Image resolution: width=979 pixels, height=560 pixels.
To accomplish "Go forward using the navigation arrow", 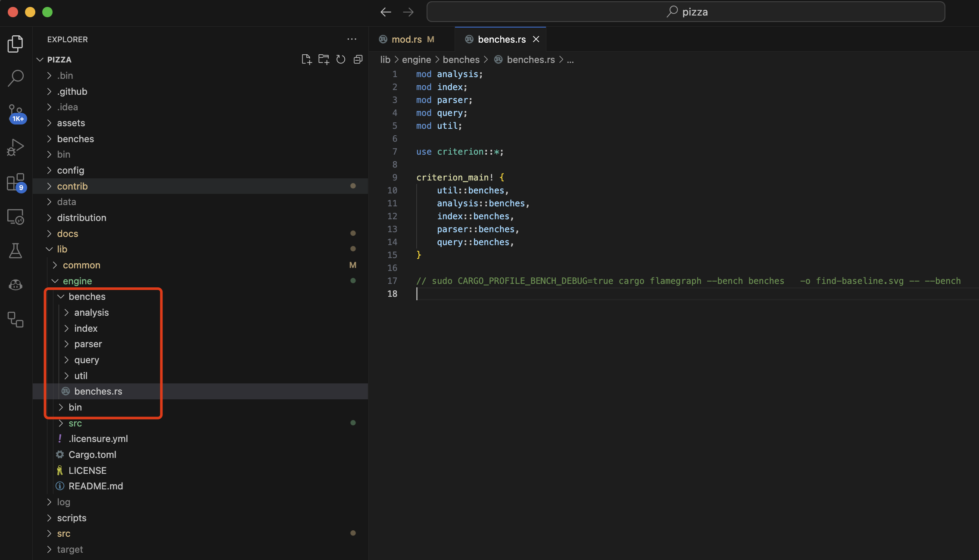I will tap(408, 12).
